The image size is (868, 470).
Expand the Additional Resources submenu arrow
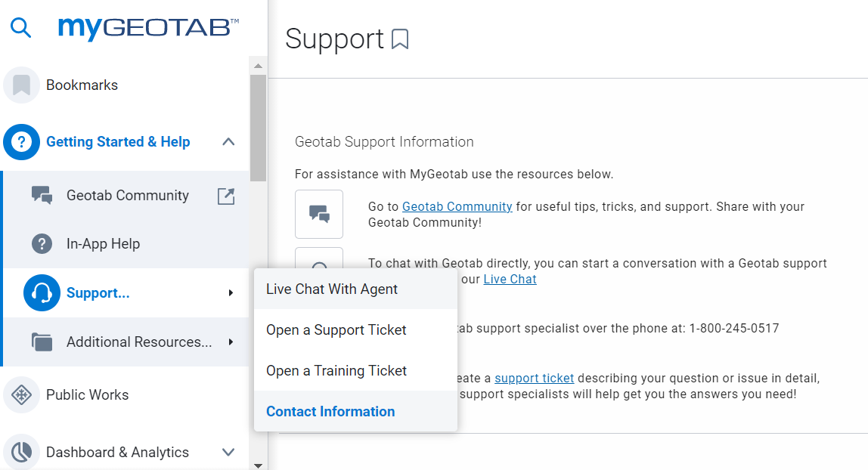pyautogui.click(x=231, y=342)
